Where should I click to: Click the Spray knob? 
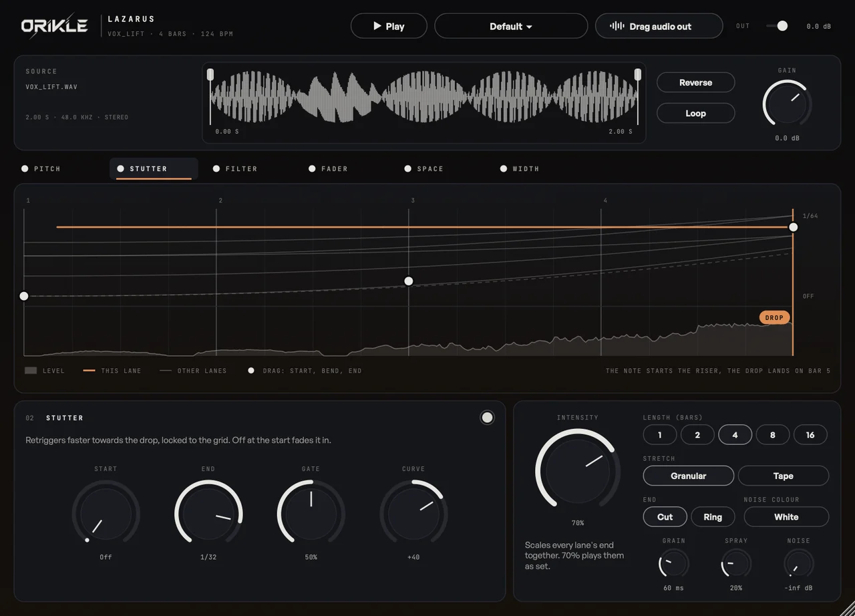736,564
